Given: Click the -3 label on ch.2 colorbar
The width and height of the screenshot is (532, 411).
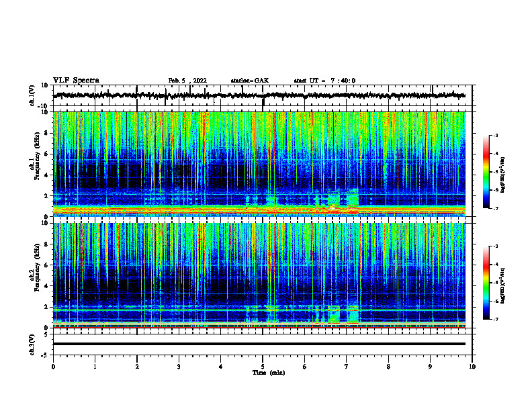Looking at the screenshot, I should (x=496, y=246).
